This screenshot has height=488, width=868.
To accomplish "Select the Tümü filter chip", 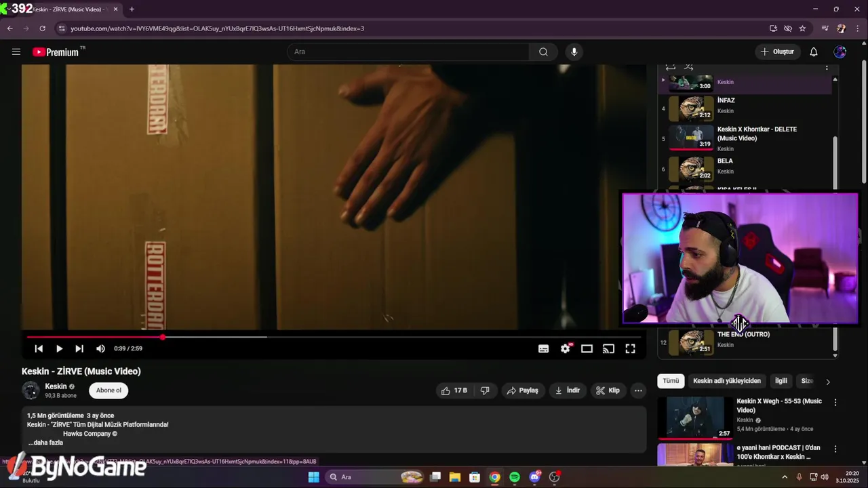I will coord(671,381).
